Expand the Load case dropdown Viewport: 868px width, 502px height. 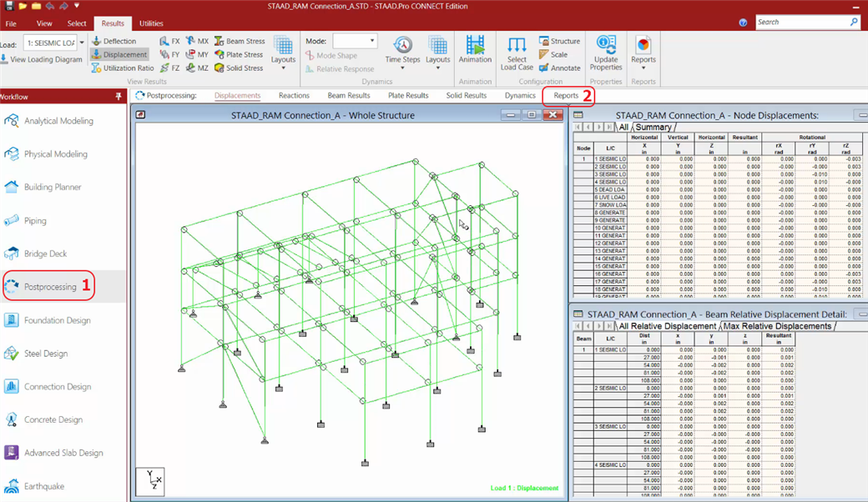coord(81,43)
